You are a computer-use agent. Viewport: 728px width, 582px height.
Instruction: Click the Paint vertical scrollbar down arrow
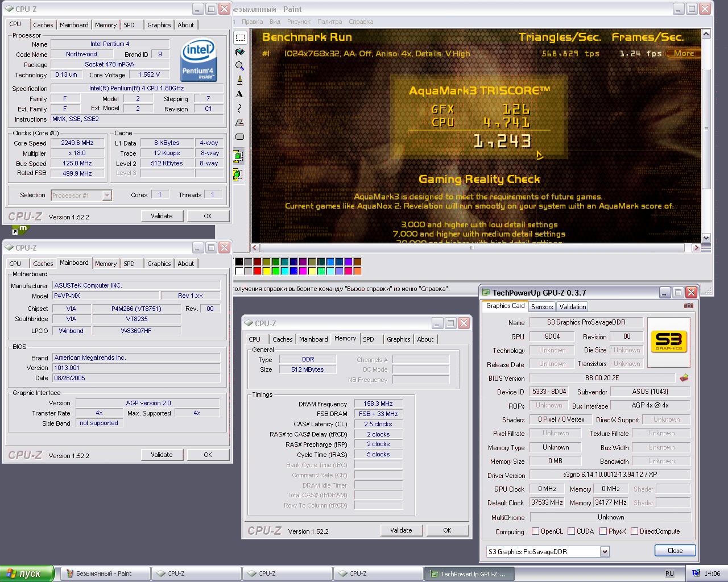point(706,238)
